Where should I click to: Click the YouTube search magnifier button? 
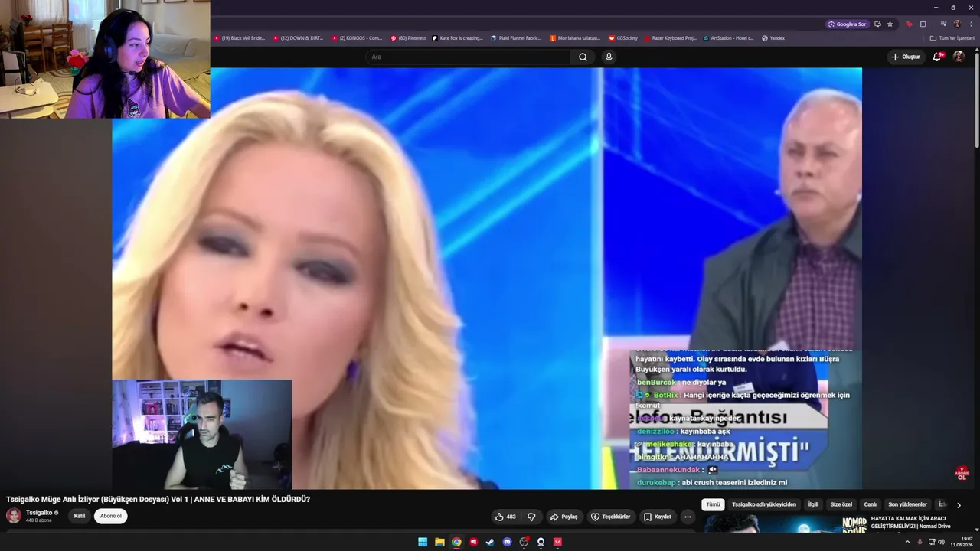tap(583, 57)
